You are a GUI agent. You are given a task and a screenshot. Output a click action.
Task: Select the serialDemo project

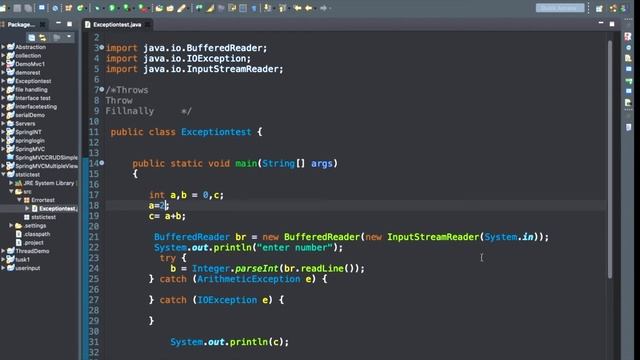click(x=30, y=115)
